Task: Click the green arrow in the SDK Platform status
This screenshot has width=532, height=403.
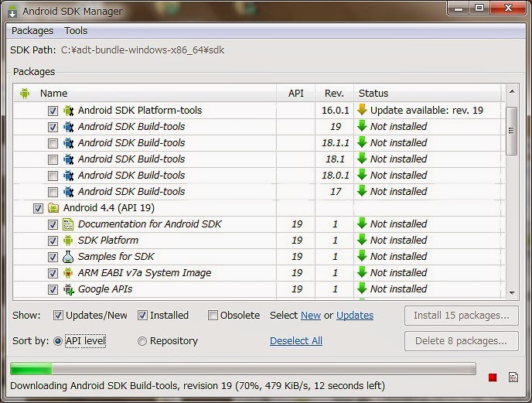Action: (x=362, y=240)
